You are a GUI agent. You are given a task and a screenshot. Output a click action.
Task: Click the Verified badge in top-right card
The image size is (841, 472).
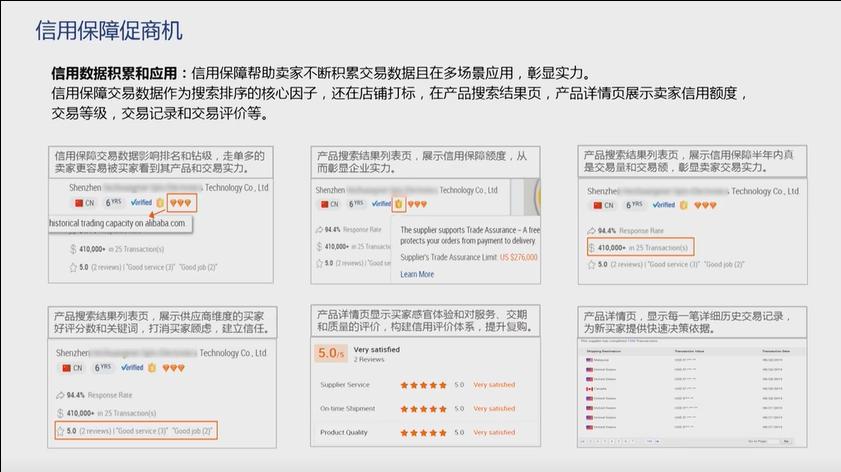point(662,205)
